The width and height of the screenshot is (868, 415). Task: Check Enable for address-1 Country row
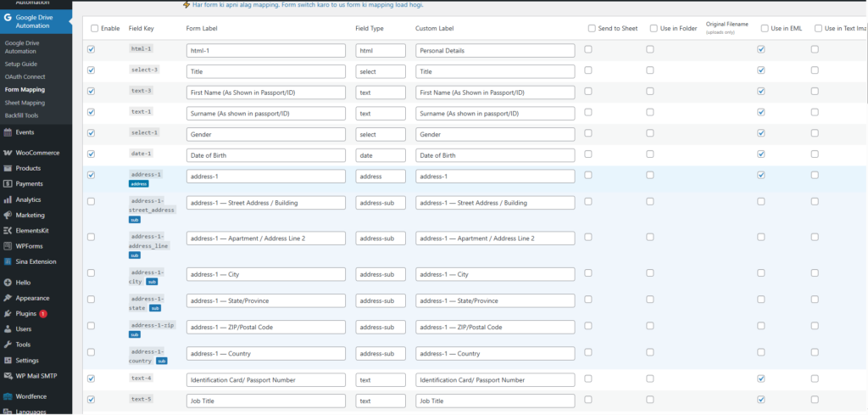(x=92, y=352)
